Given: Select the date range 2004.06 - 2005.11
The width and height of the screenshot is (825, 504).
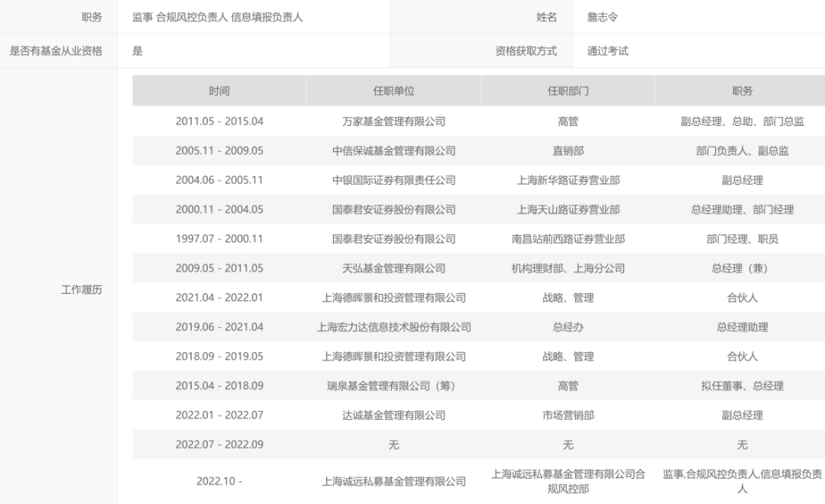Looking at the screenshot, I should [x=219, y=180].
